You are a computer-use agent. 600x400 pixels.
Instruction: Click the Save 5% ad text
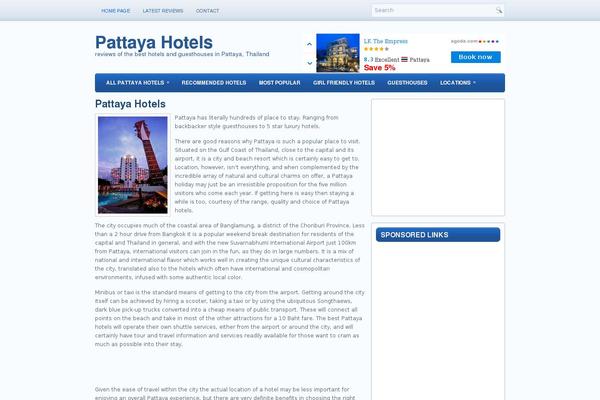point(380,68)
